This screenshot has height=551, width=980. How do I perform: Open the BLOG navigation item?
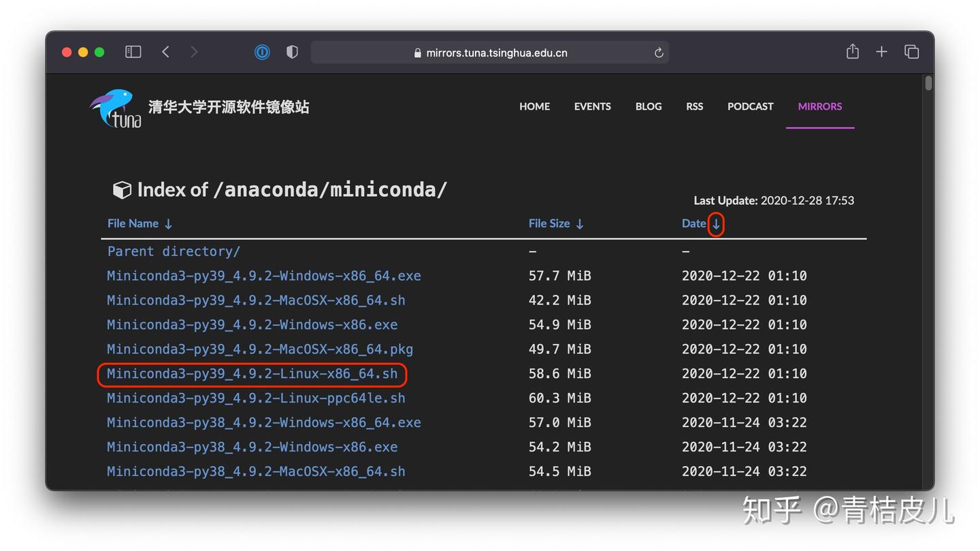pos(648,106)
